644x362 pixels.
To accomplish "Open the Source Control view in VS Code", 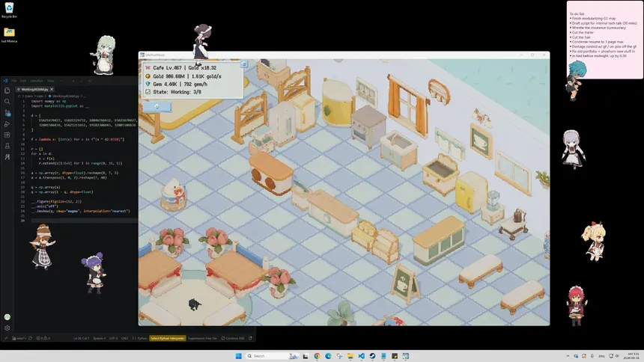I will pyautogui.click(x=7, y=113).
